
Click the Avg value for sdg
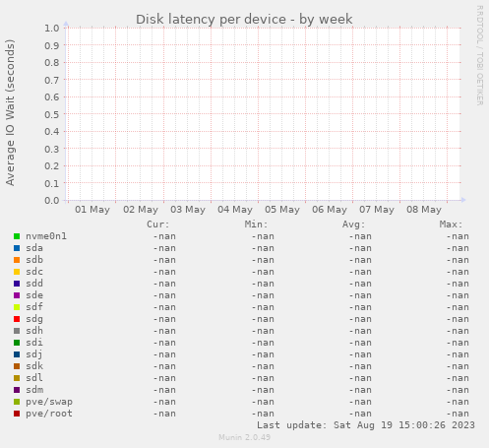coord(360,319)
